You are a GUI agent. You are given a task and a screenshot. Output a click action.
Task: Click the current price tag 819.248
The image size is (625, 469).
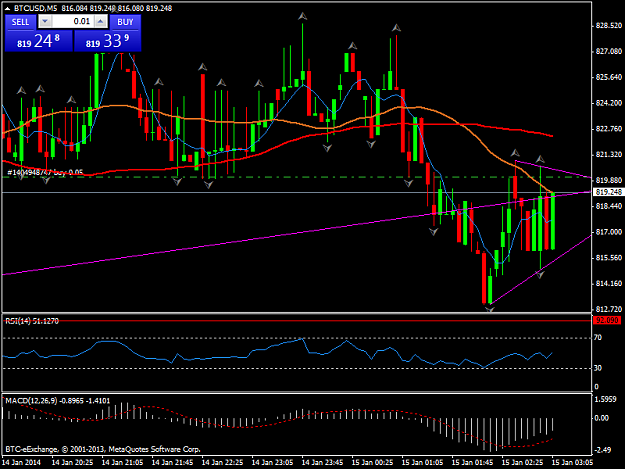tap(608, 192)
